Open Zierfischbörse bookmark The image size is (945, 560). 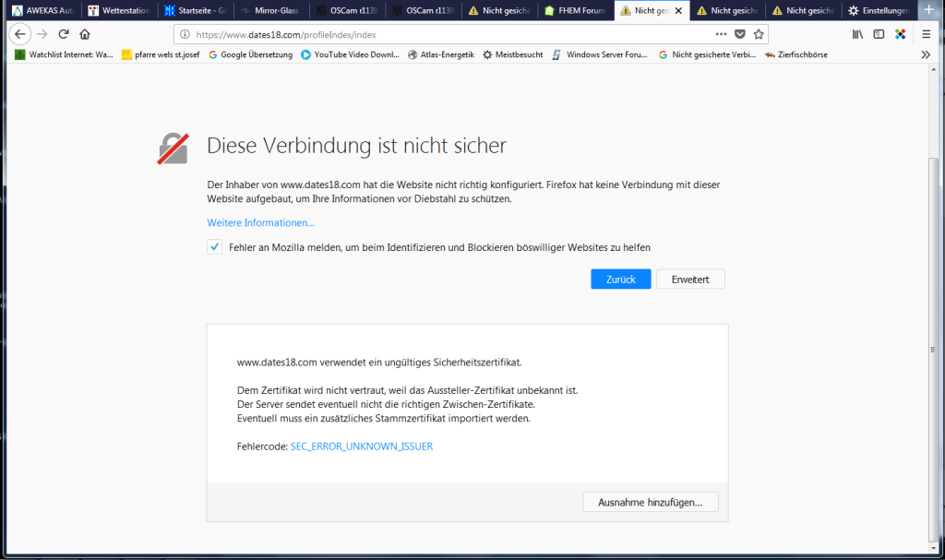796,54
